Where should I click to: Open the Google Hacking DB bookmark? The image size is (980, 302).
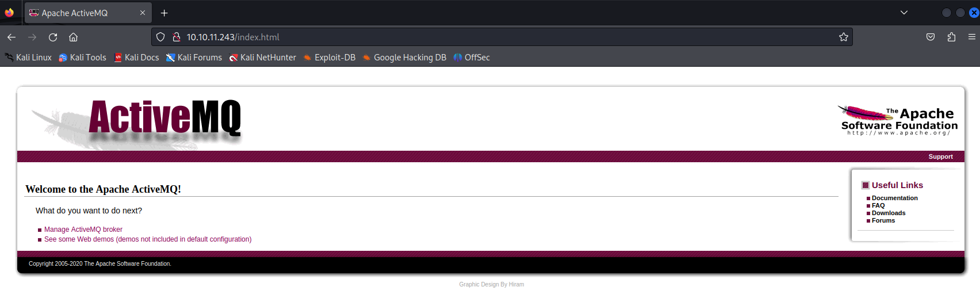coord(404,58)
